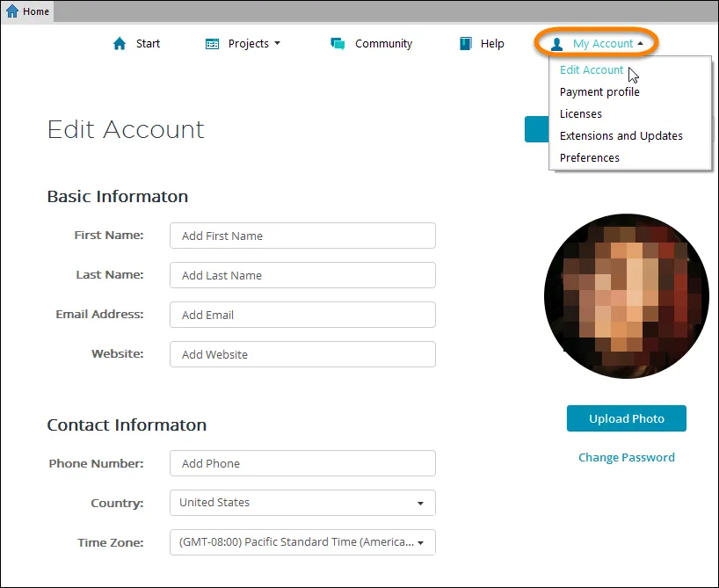
Task: Click the Projects calendar icon
Action: [x=210, y=42]
